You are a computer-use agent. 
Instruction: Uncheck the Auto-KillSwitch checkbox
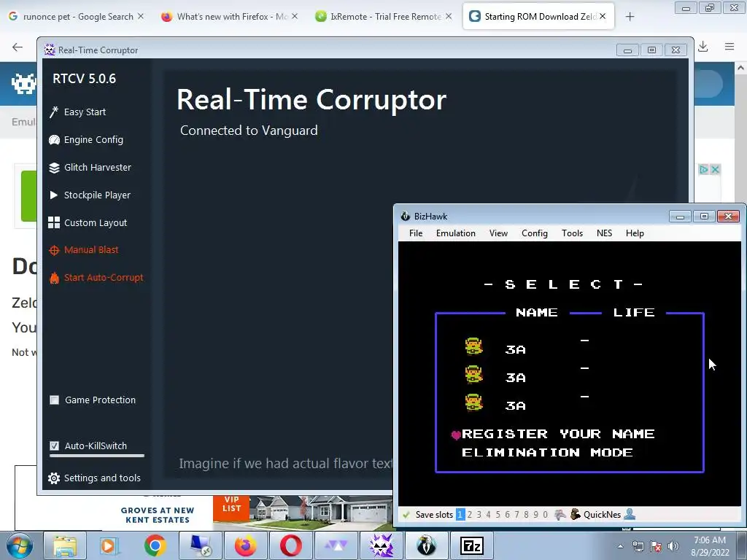(x=54, y=446)
